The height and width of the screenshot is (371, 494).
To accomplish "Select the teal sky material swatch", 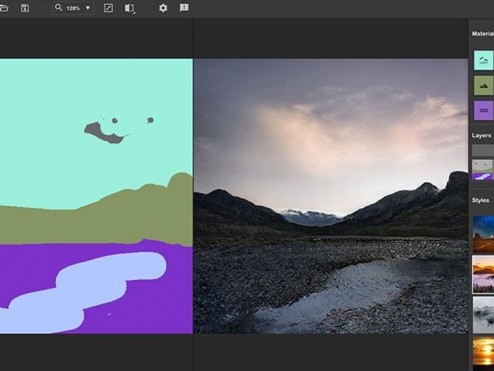I will 483,60.
